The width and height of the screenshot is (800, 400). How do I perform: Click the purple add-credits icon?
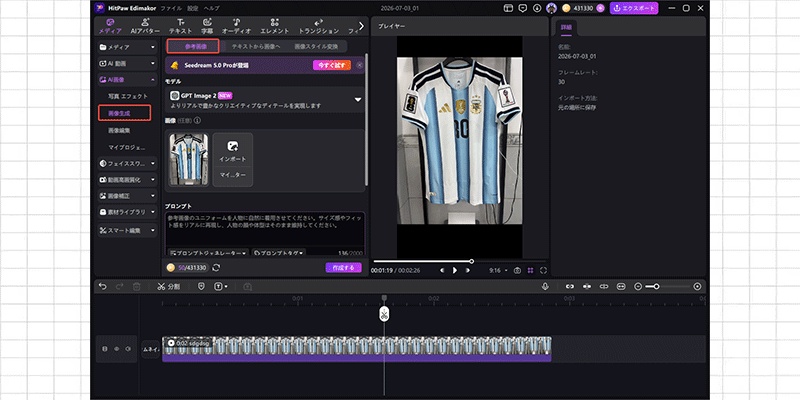click(x=600, y=8)
